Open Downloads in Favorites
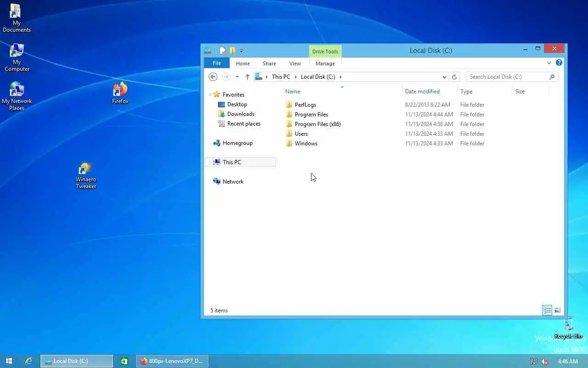This screenshot has width=588, height=368. coord(241,114)
